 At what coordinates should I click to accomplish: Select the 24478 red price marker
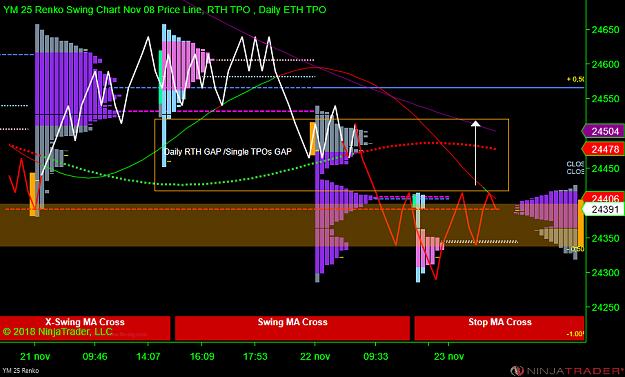pos(603,149)
